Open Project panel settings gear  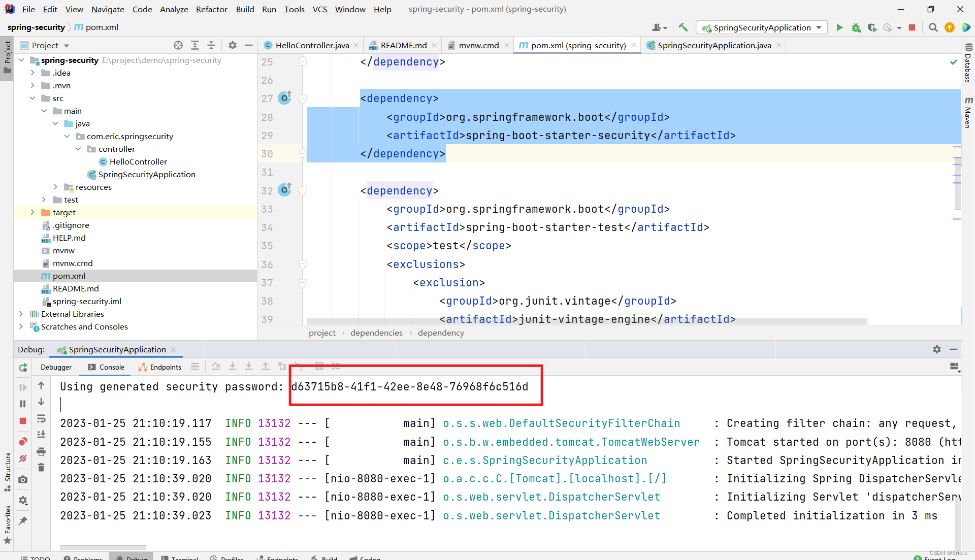232,45
